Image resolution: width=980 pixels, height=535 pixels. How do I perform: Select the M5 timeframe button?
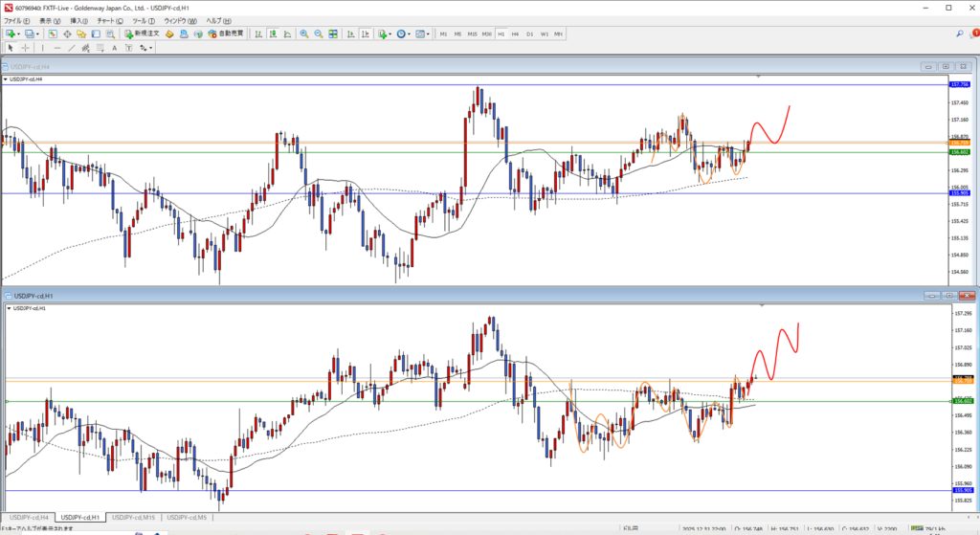(x=458, y=33)
